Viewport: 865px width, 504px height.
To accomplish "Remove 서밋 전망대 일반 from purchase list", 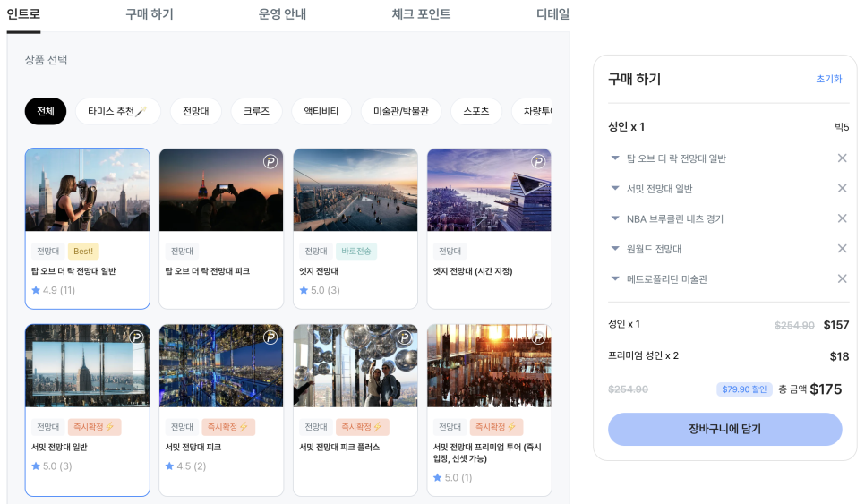I will [x=842, y=189].
